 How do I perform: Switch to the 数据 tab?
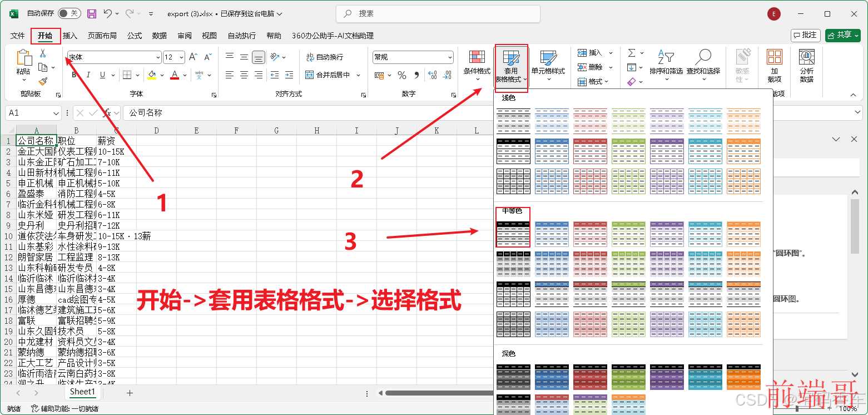160,36
